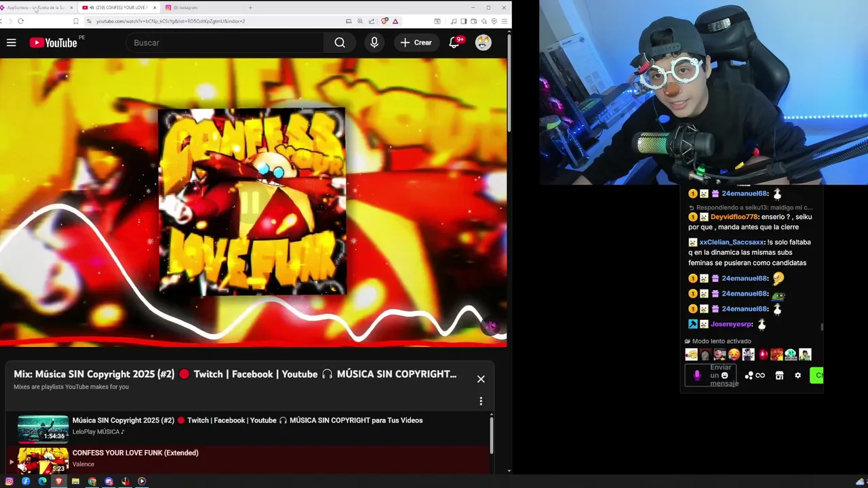Click the green Chat send button
This screenshot has width=868, height=488.
click(x=816, y=375)
